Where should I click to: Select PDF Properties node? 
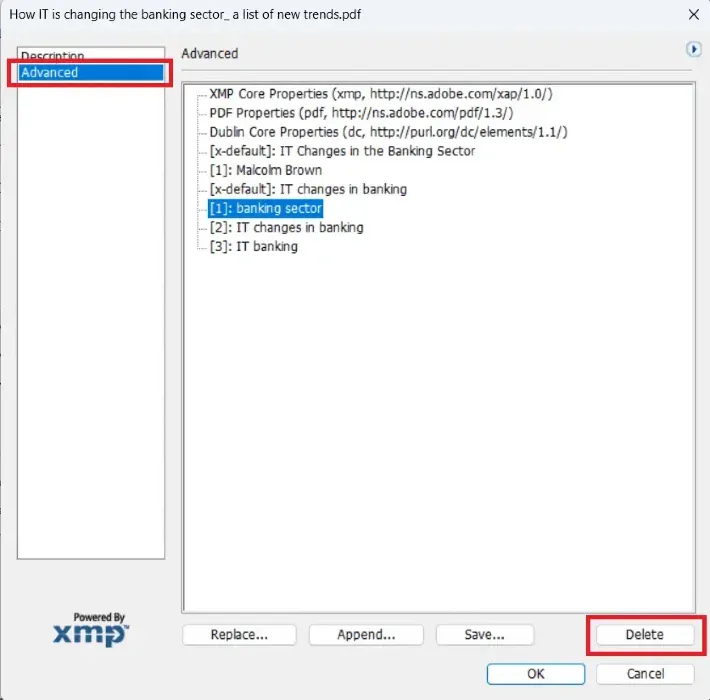(361, 113)
